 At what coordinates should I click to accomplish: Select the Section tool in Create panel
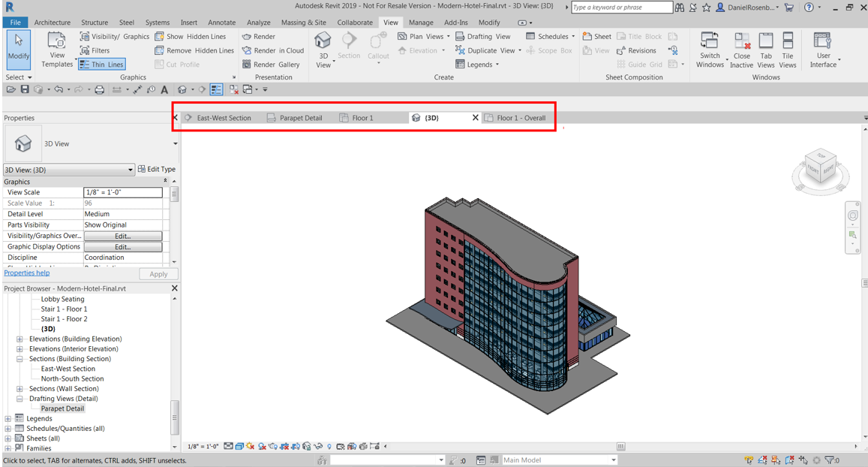coord(350,47)
